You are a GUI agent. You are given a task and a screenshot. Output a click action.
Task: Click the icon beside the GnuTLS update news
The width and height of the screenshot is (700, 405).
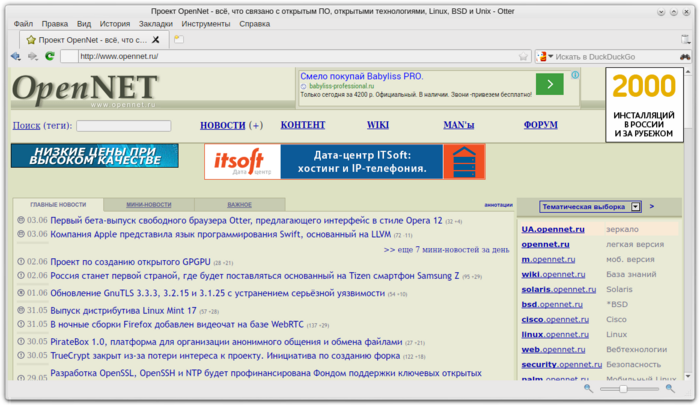[x=21, y=293]
